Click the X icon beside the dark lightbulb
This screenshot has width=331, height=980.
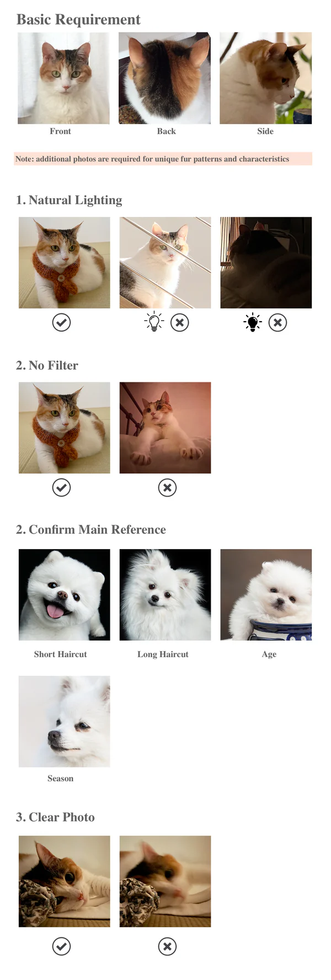pyautogui.click(x=277, y=322)
